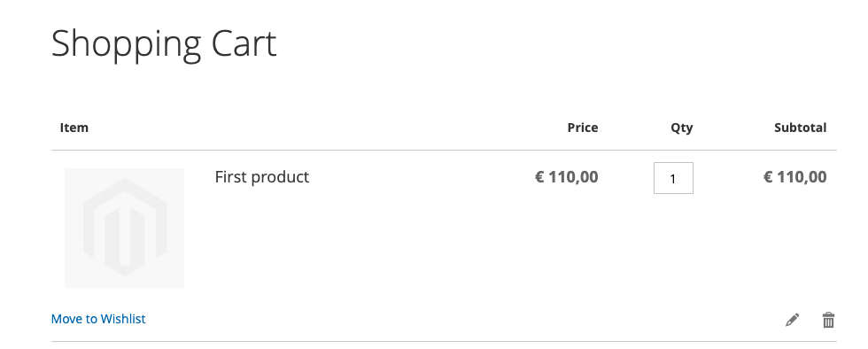Click the Subtotal column header
Screen dimensions: 868x349
(801, 128)
